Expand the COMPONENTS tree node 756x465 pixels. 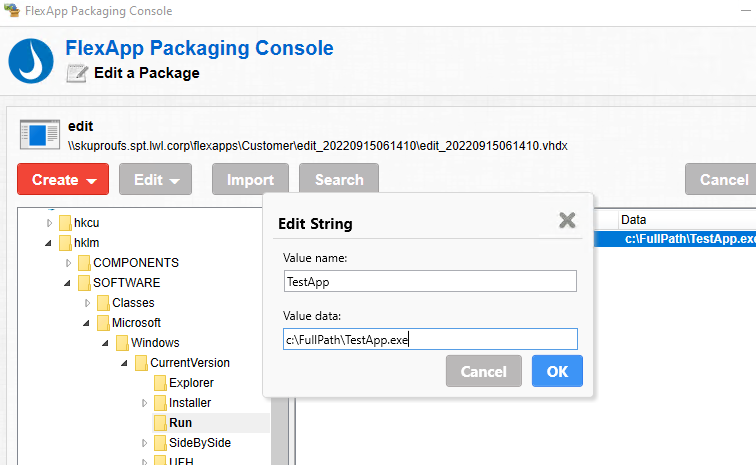coord(68,263)
